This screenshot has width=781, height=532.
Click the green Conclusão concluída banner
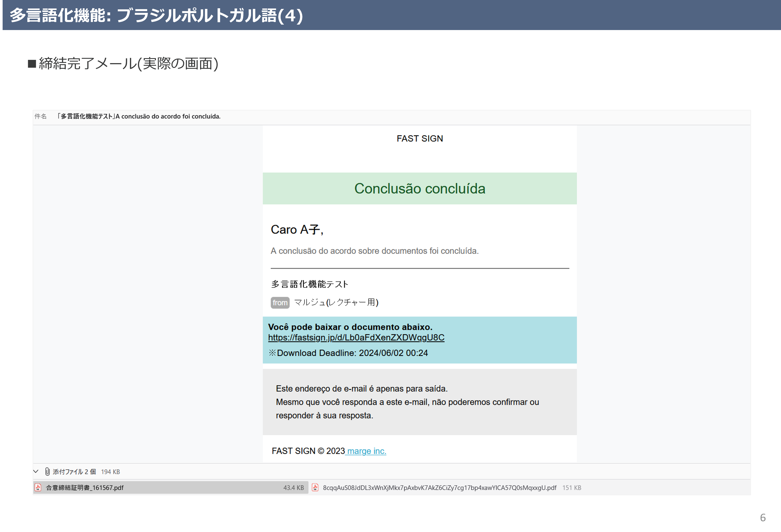point(419,189)
